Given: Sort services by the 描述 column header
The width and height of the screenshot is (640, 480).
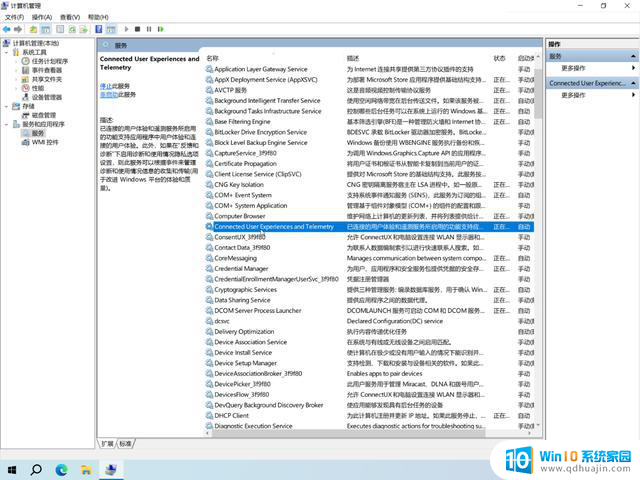Looking at the screenshot, I should click(353, 58).
